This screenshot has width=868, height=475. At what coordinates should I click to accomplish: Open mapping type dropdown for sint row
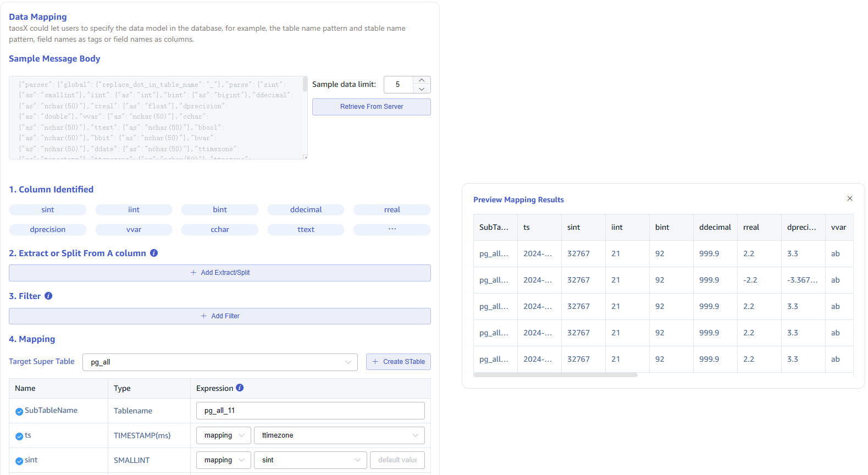tap(223, 460)
